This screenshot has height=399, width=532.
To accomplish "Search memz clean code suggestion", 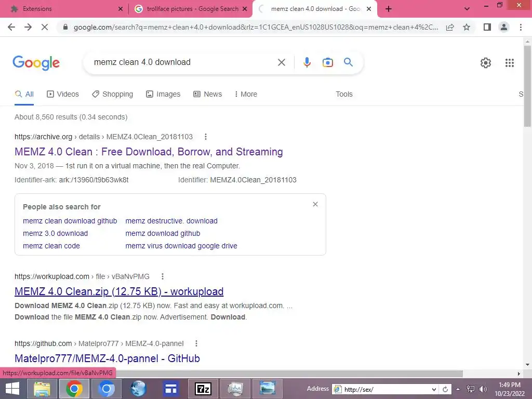I will coord(51,246).
